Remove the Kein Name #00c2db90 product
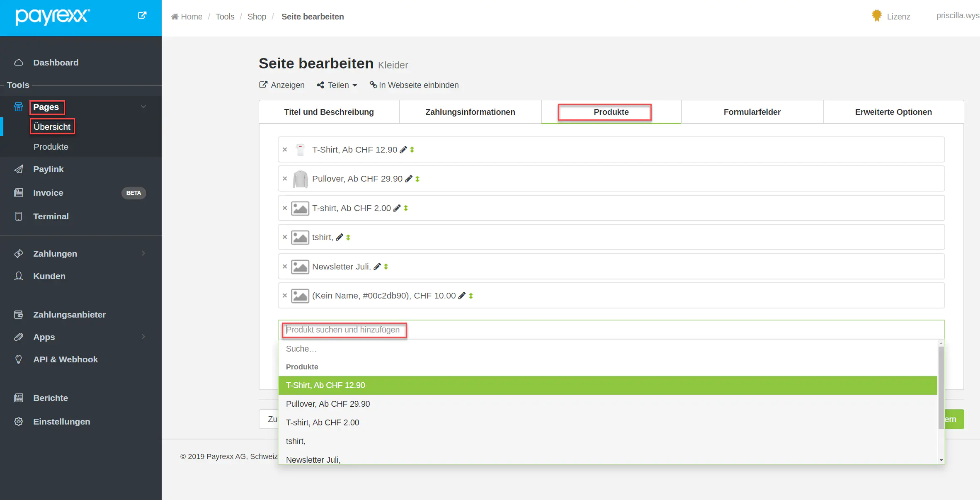980x500 pixels. tap(285, 296)
